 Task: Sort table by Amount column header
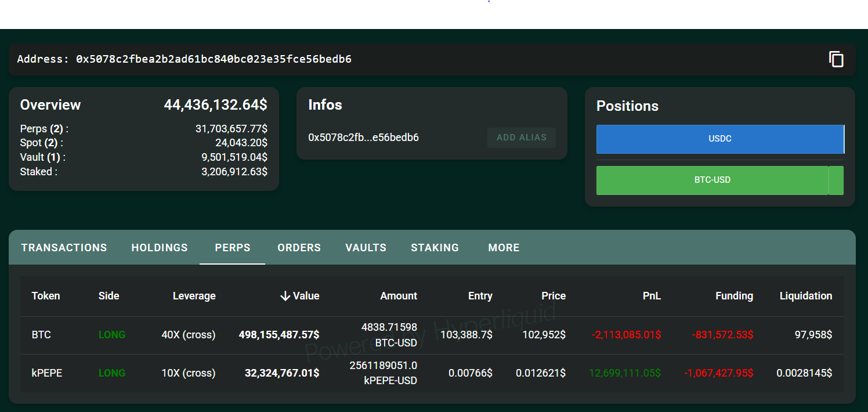tap(399, 296)
